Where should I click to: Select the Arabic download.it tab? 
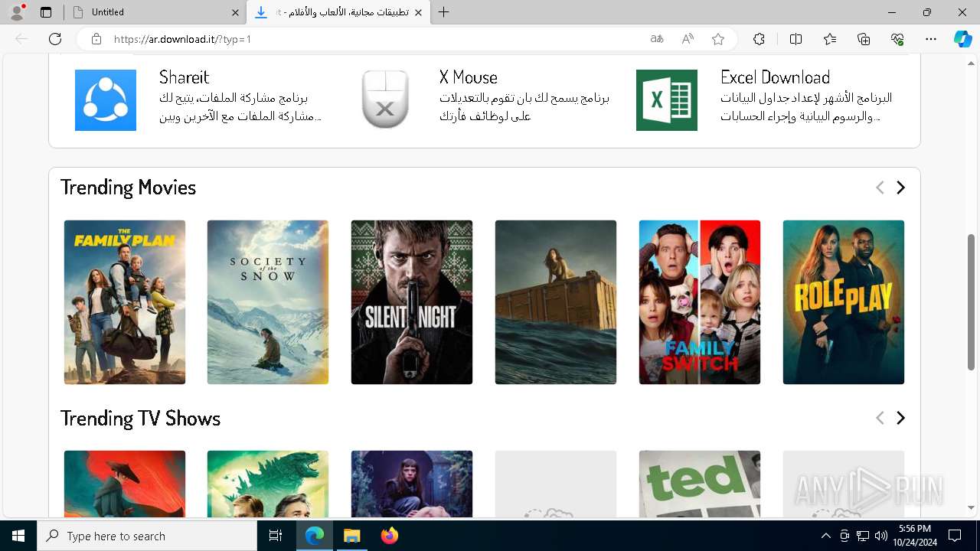click(x=338, y=12)
